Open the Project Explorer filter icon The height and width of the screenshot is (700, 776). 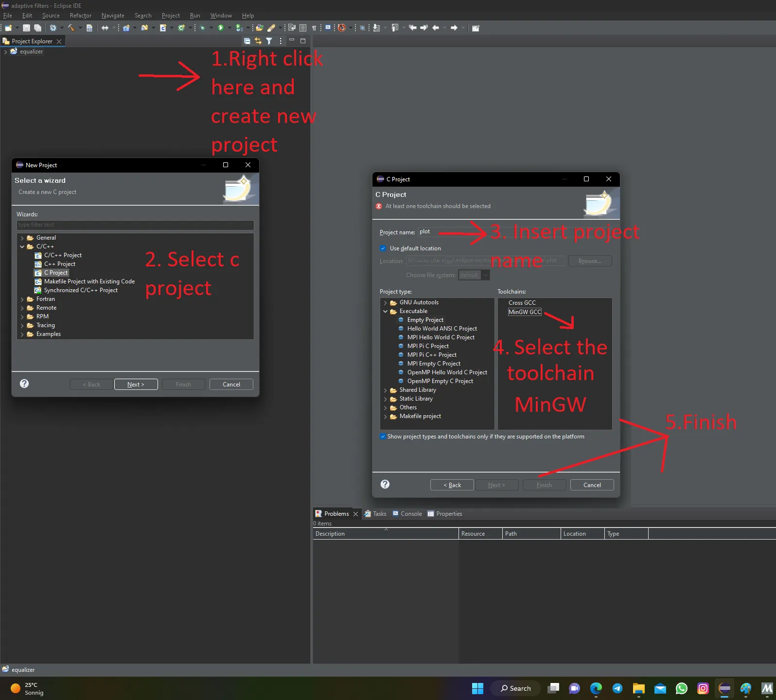269,41
